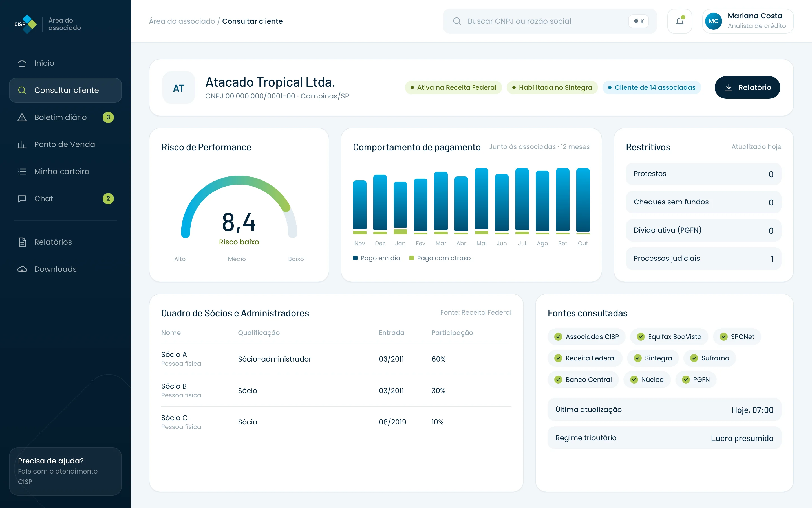Click the Chat speech bubble icon
The height and width of the screenshot is (508, 812).
click(22, 199)
